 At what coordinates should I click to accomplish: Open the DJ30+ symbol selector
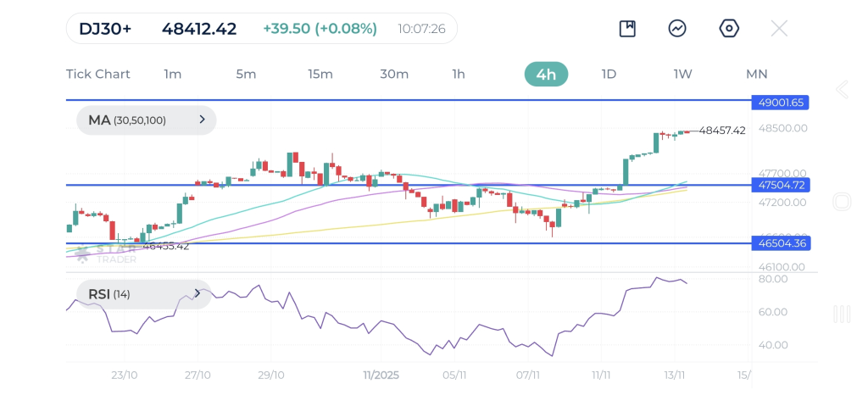(105, 29)
